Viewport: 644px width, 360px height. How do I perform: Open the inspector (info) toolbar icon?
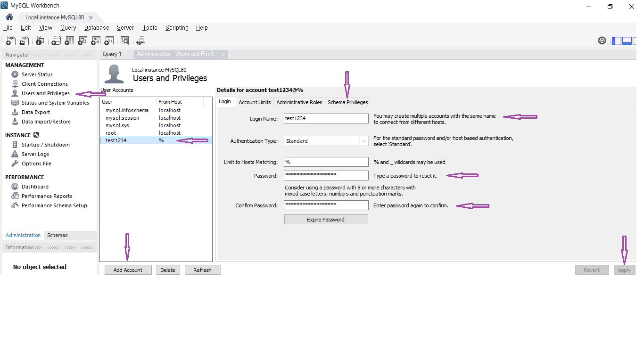pos(40,41)
